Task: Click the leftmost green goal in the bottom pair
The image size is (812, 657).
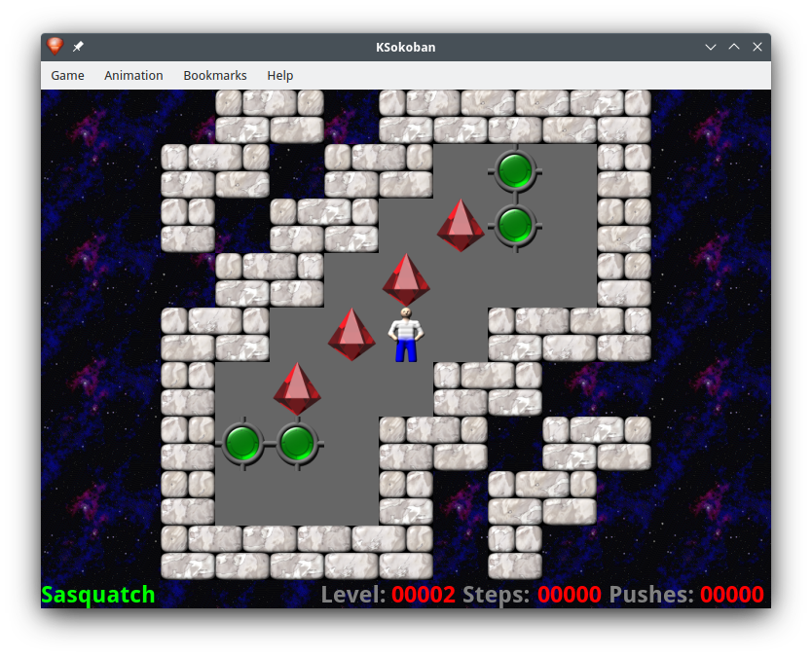Action: (x=241, y=443)
